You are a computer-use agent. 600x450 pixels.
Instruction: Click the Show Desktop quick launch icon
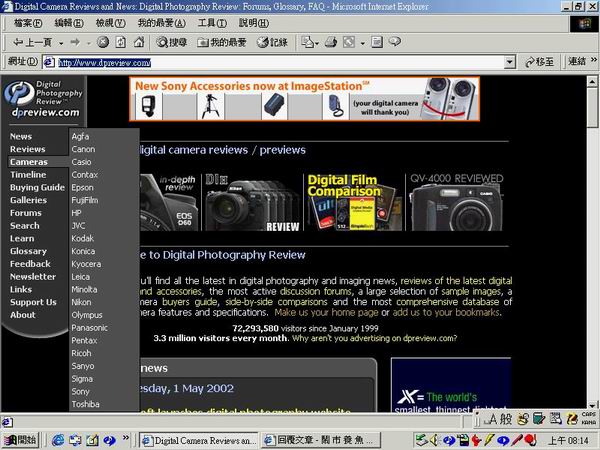[93, 440]
